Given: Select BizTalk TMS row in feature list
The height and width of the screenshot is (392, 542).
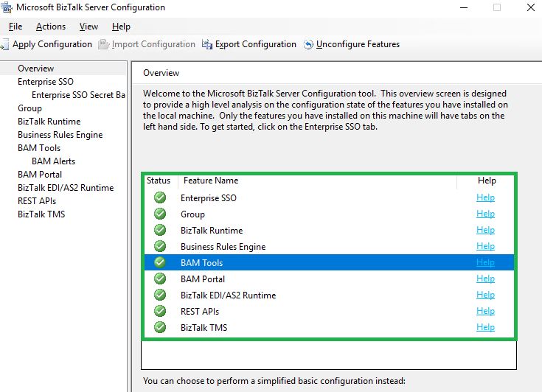Looking at the screenshot, I should (329, 327).
